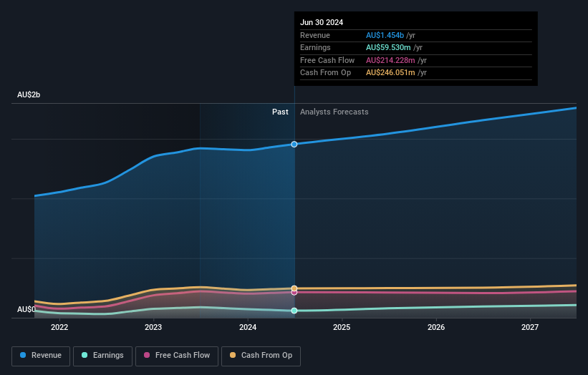This screenshot has height=375, width=588.
Task: Click the 2025 x-axis year label
Action: (x=342, y=327)
